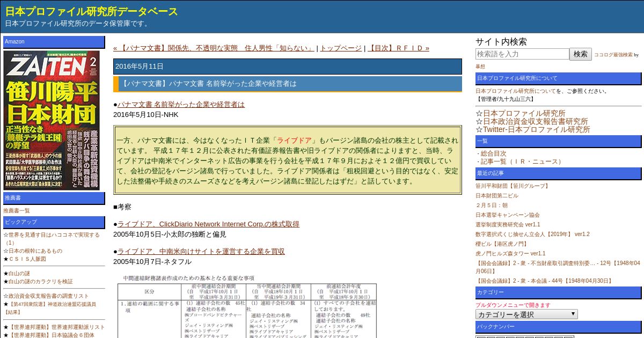Screen dimensions: 644x338
Task: Click the 2016年5月11日 date header
Action: click(x=288, y=67)
